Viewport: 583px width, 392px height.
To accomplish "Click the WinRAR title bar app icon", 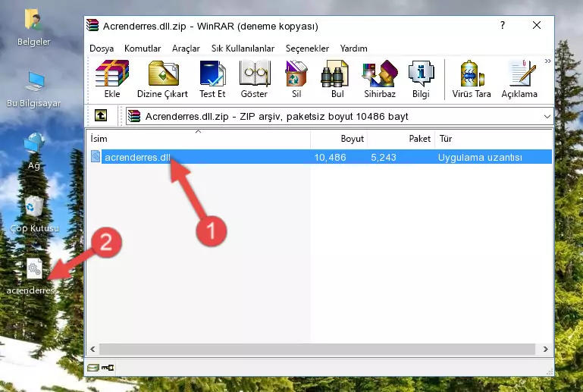I will click(92, 26).
